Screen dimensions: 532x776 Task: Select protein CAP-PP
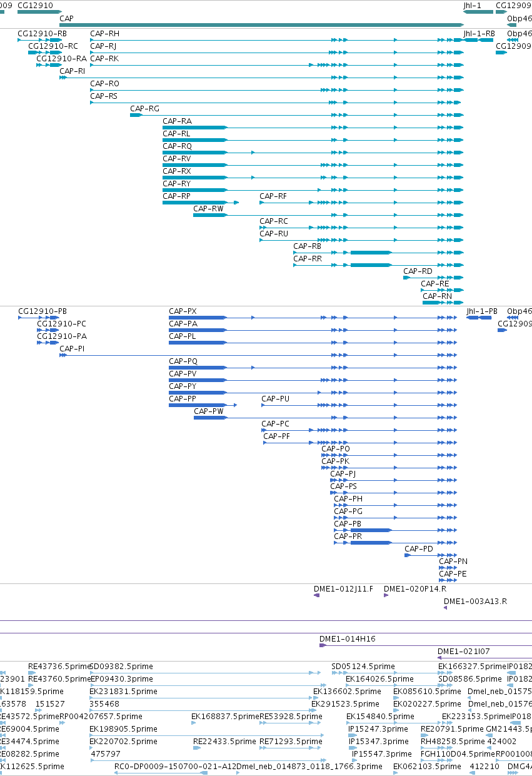(x=203, y=405)
